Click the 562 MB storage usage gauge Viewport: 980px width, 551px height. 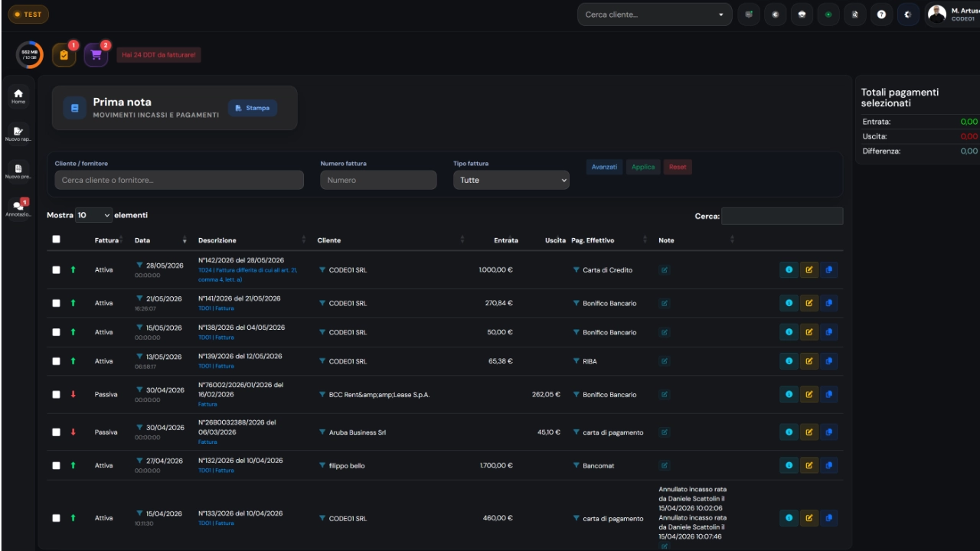coord(29,55)
